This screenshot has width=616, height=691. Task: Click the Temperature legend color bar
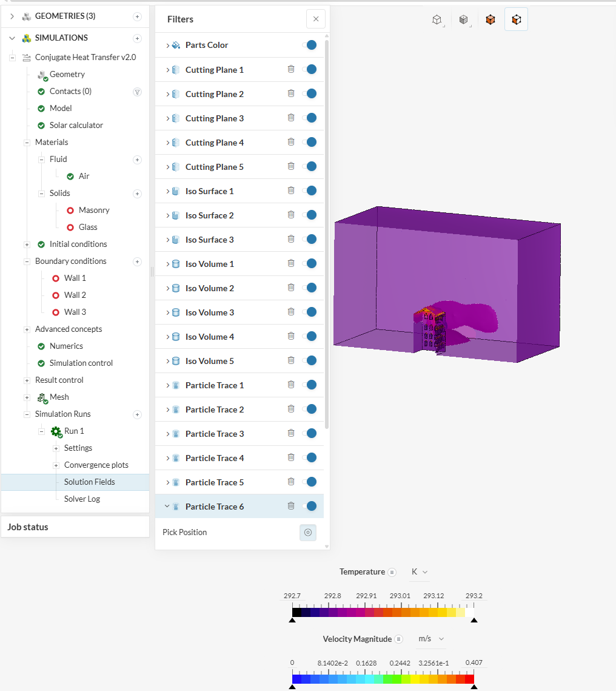click(383, 612)
